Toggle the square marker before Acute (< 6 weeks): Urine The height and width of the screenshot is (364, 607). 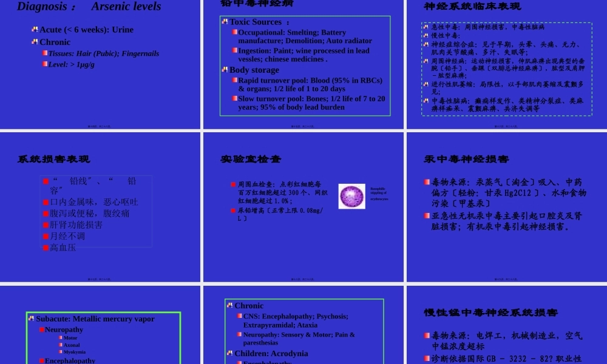pos(35,29)
